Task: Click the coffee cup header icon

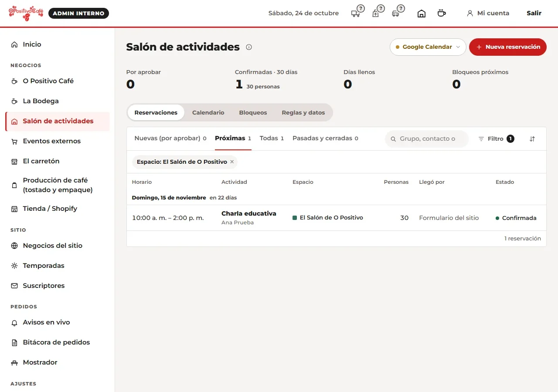Action: click(x=442, y=13)
